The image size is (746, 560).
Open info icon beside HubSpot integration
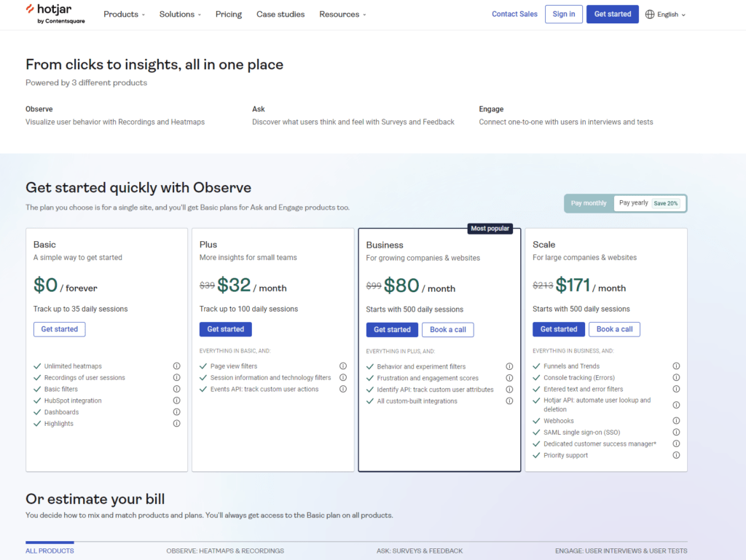(176, 401)
